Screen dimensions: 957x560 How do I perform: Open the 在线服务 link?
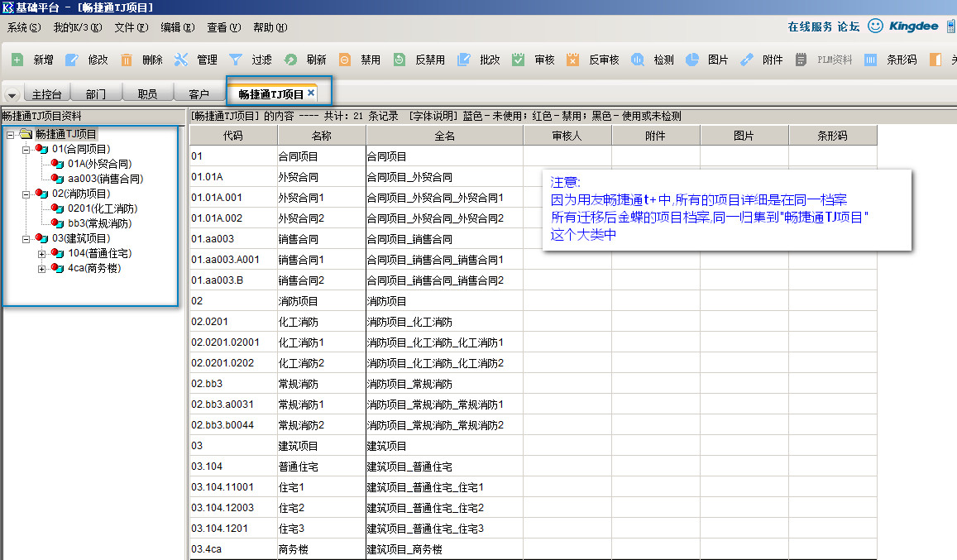(810, 26)
